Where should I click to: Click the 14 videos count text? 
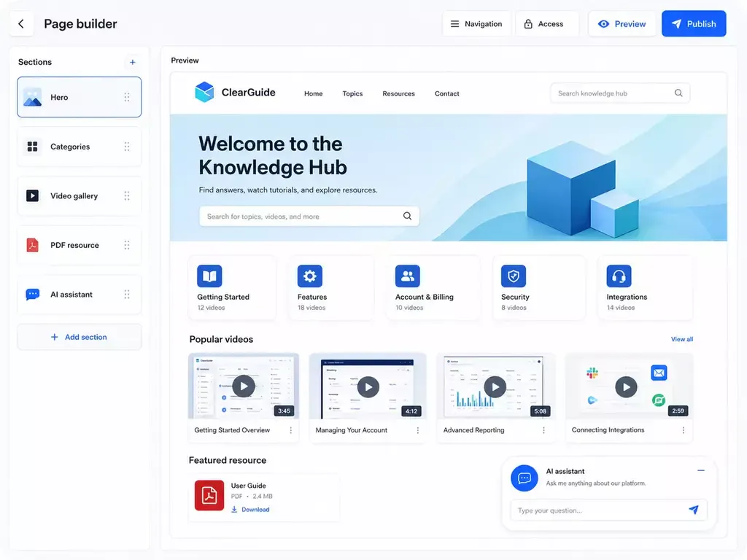tap(620, 308)
